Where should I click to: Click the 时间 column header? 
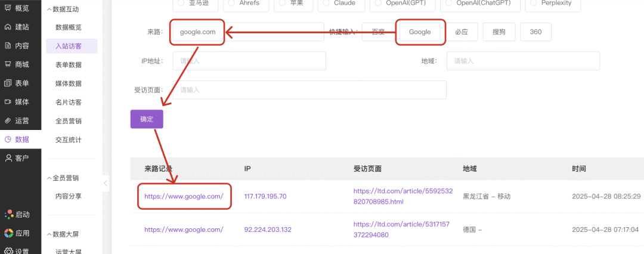(578, 169)
